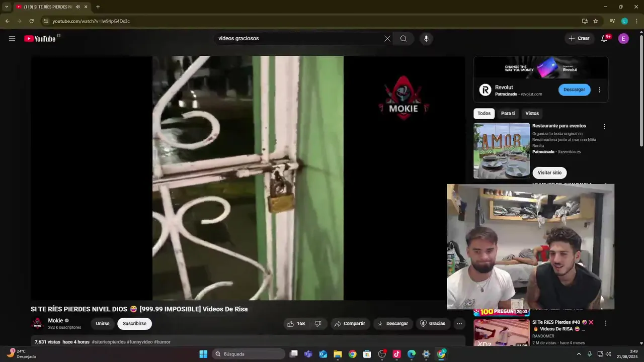Open the Chrome profile avatar
The height and width of the screenshot is (362, 644).
tap(624, 21)
